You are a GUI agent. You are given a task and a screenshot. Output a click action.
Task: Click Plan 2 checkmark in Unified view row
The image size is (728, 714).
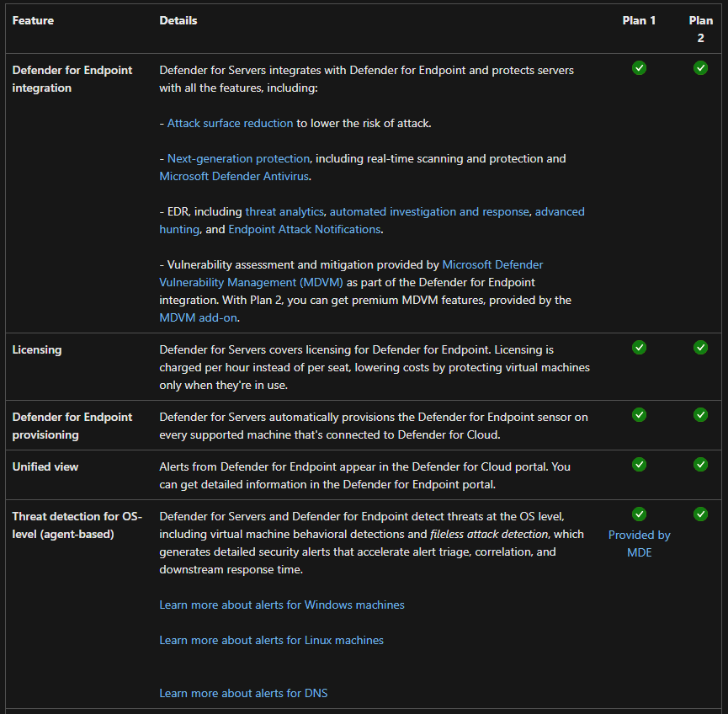point(700,465)
